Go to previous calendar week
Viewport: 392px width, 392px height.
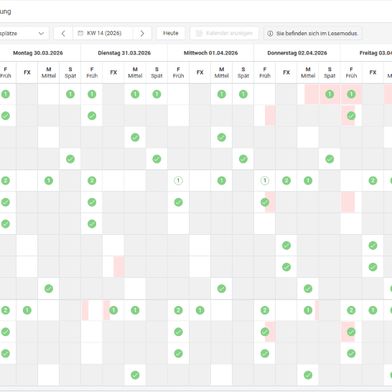[x=63, y=33]
